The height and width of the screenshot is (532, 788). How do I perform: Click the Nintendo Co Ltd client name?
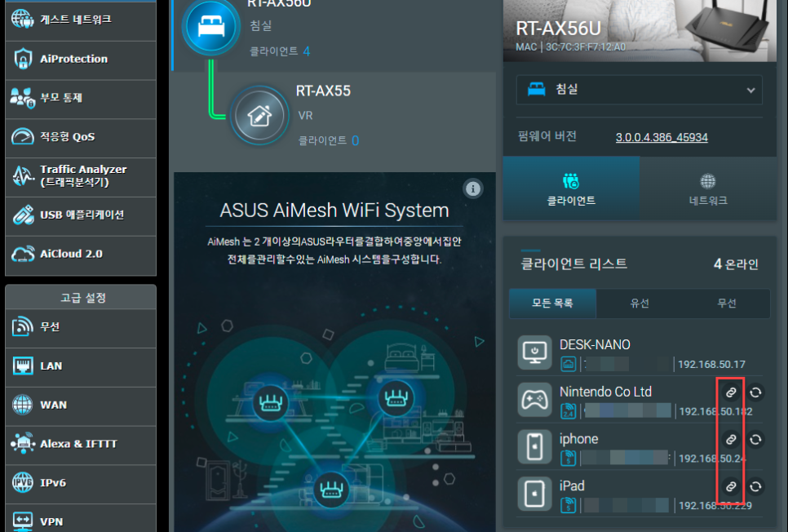pyautogui.click(x=605, y=392)
